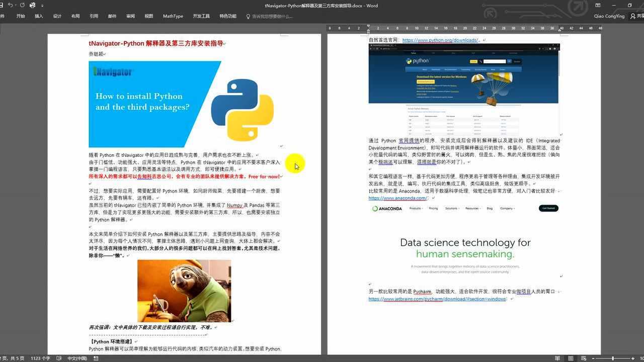Open the 插入 (Insert) ribbon tab
Viewport: 644px width, 362px height.
pyautogui.click(x=39, y=16)
